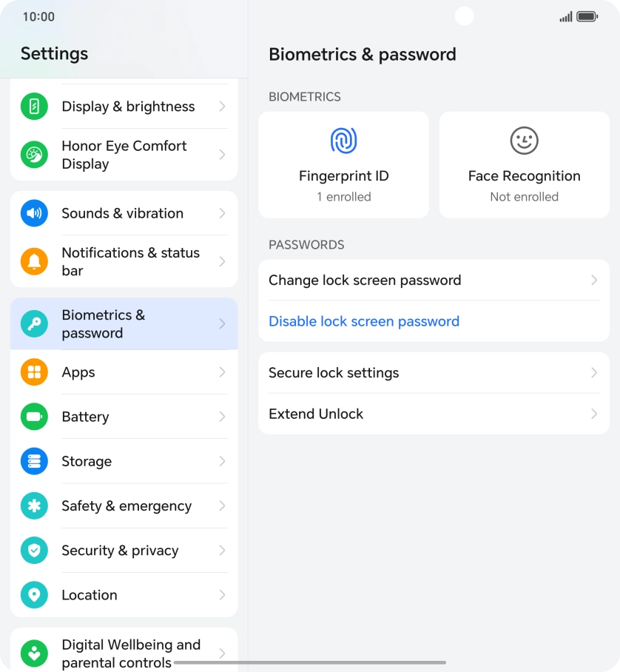Select Biometrics & password in the sidebar
620x672 pixels.
coord(124,323)
